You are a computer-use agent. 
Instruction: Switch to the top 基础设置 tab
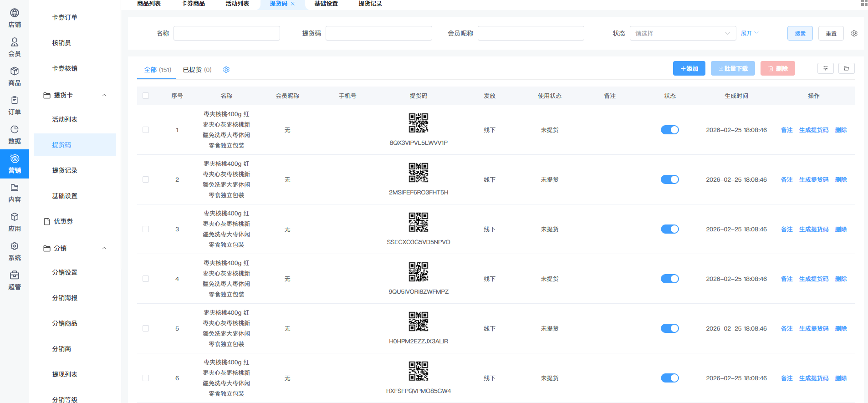326,4
